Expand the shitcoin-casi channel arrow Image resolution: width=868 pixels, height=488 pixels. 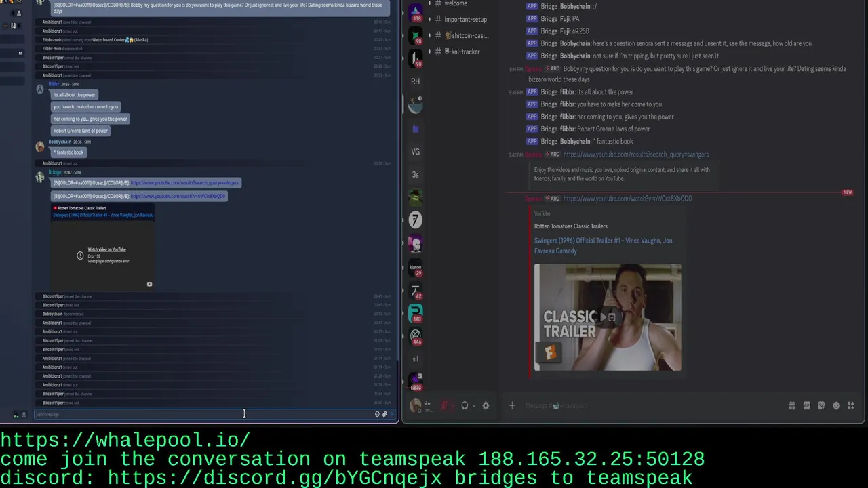(429, 35)
